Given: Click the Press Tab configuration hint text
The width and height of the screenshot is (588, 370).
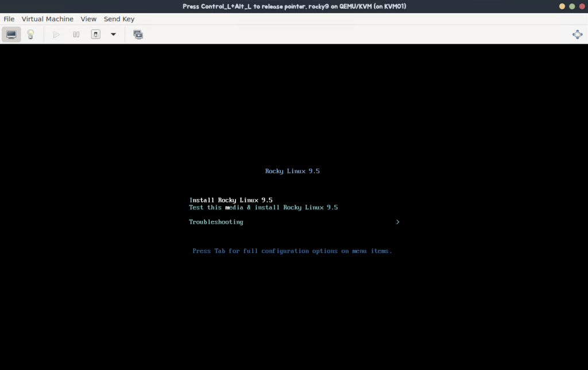Looking at the screenshot, I should tap(292, 251).
